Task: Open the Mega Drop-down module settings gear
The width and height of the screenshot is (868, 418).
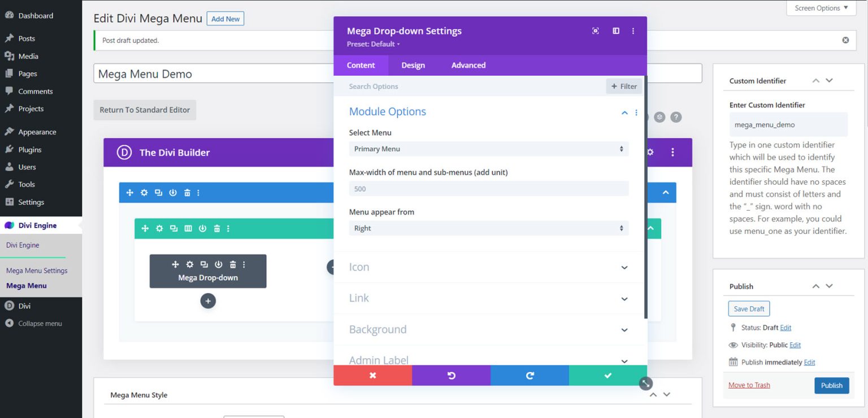Action: pos(189,264)
